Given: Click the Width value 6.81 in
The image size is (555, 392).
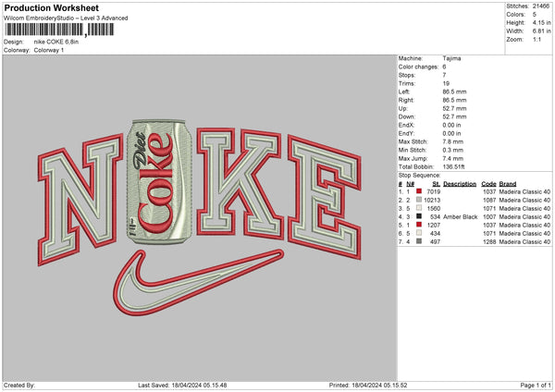Looking at the screenshot, I should 541,31.
